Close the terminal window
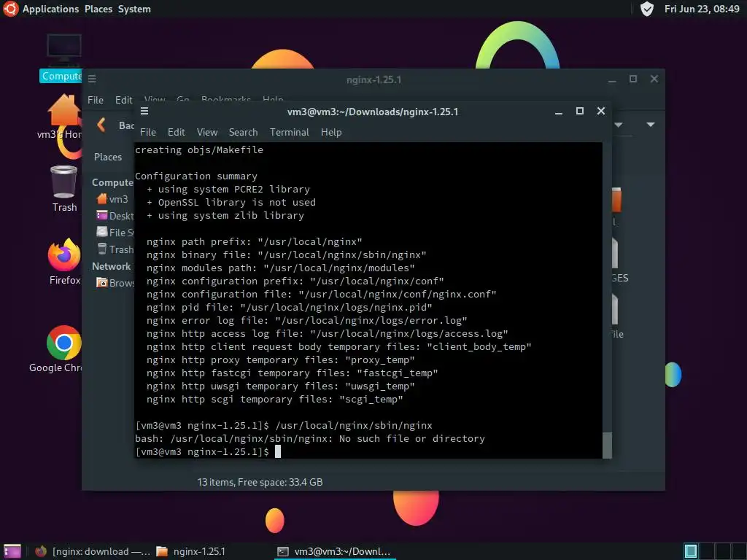Viewport: 747px width, 560px height. point(601,111)
